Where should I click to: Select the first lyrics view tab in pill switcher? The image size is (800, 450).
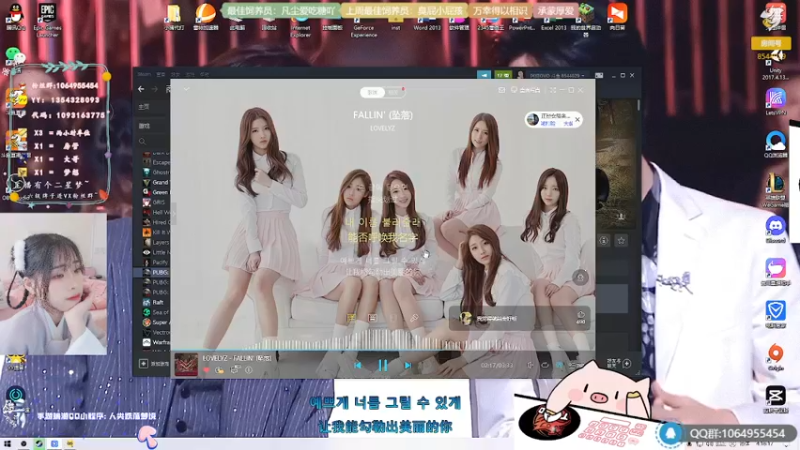coord(372,92)
